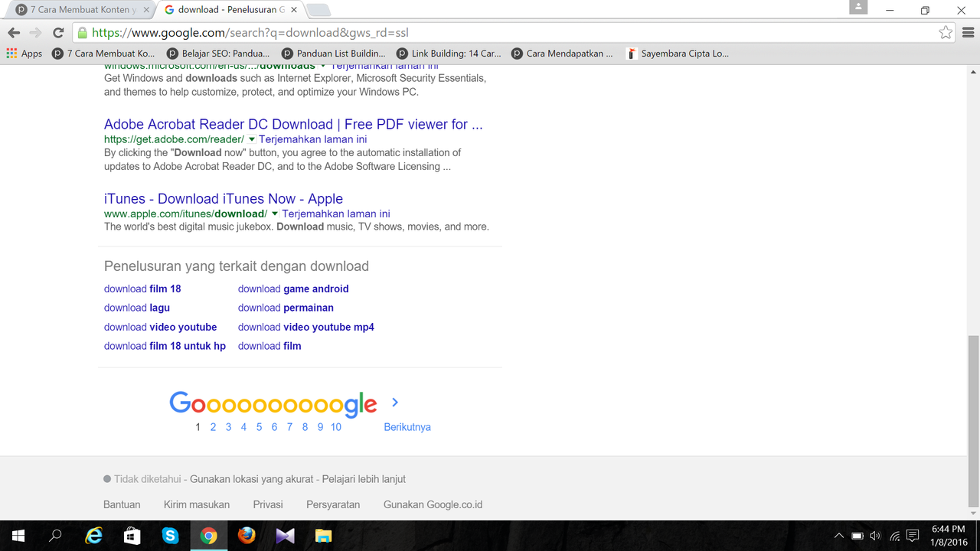This screenshot has width=980, height=551.
Task: Go to results page 5
Action: click(259, 427)
